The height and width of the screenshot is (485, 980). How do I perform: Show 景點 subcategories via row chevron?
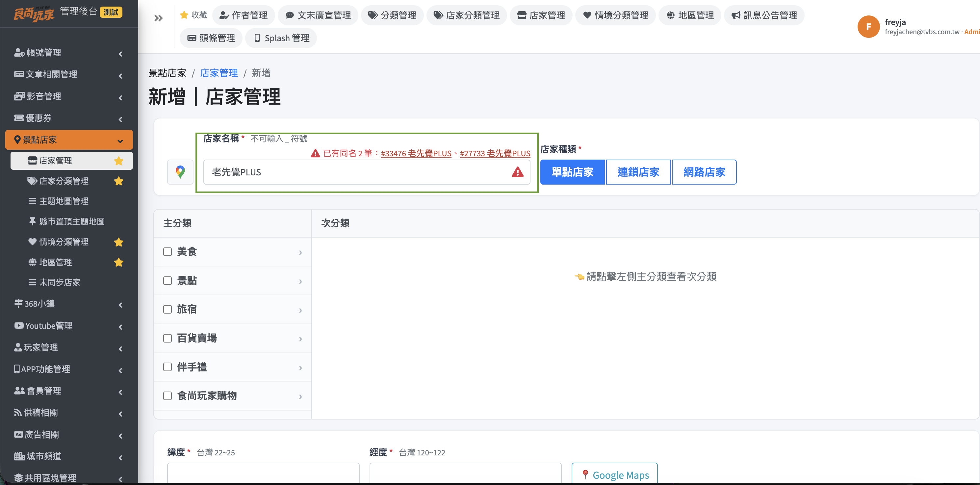(300, 281)
